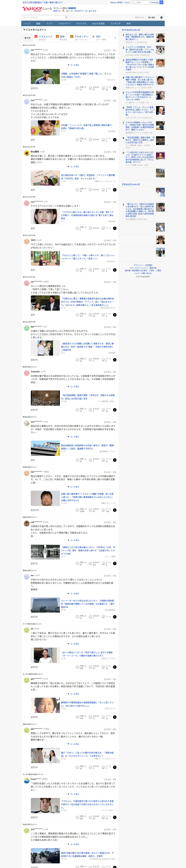The height and width of the screenshot is (868, 186).
Task: Click the なるほど reaction on nlx's comment
Action: point(94,88)
